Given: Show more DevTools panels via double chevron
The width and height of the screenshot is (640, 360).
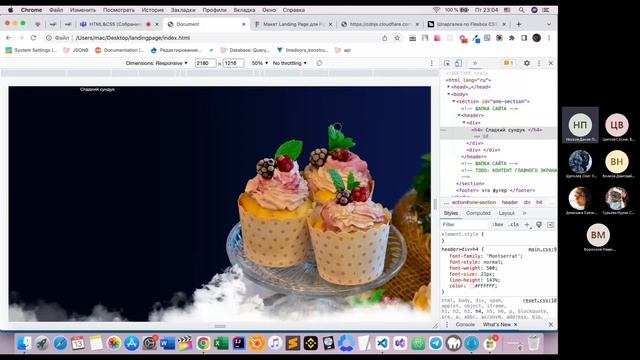Looking at the screenshot, I should pyautogui.click(x=475, y=63).
